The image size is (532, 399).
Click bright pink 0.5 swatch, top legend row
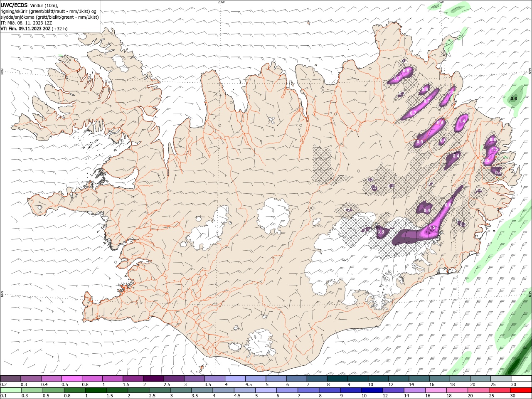coord(71,379)
